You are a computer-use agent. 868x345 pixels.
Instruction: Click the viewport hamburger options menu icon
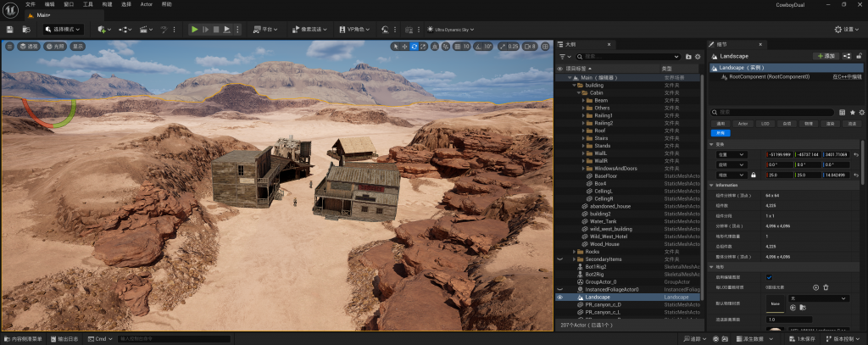10,47
